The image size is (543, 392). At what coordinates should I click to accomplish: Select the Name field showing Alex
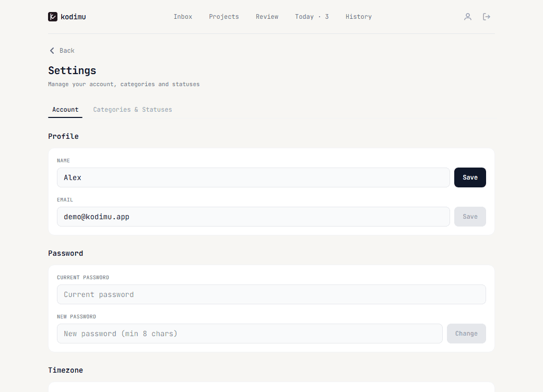click(253, 177)
